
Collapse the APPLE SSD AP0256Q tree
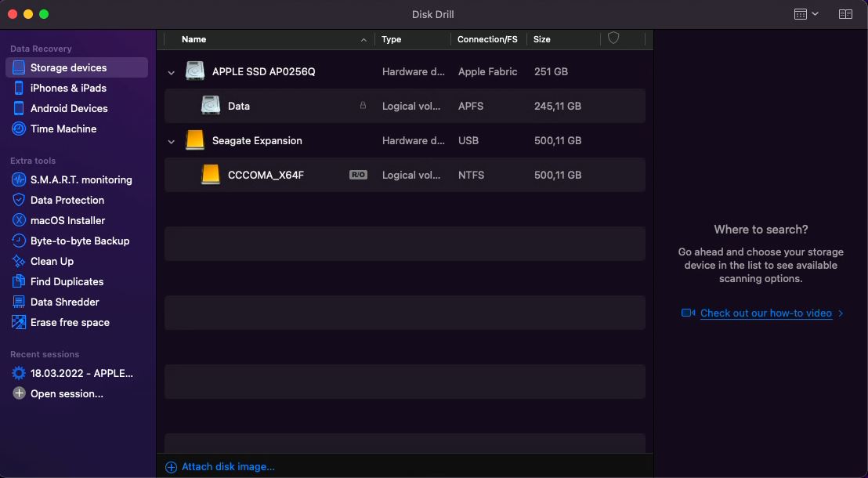coord(172,73)
